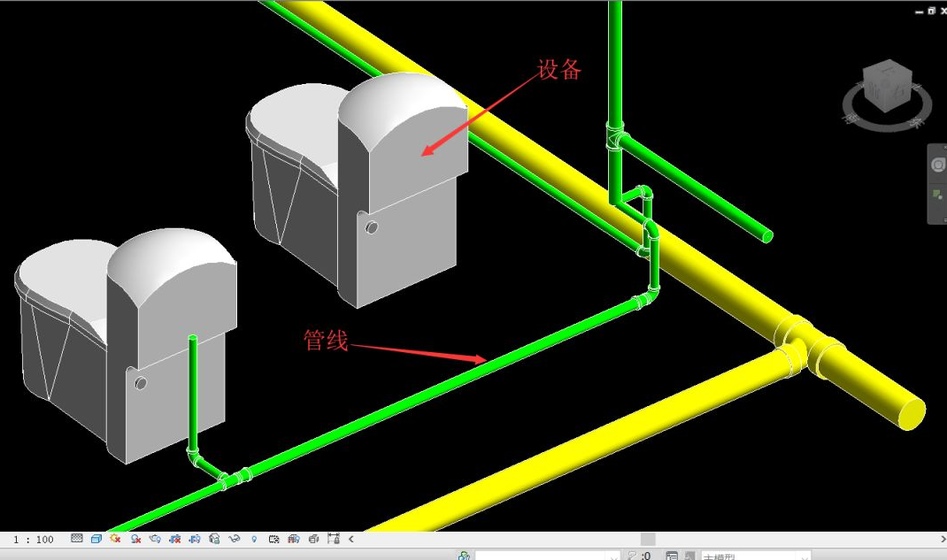947x560 pixels.
Task: Toggle shadows icon in view bar
Action: [136, 539]
